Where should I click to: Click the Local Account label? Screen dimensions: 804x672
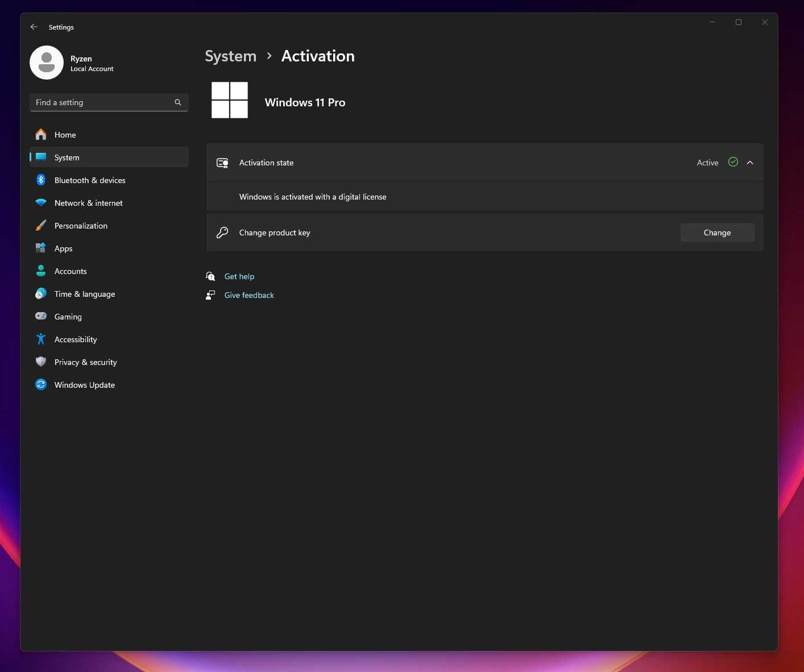point(92,69)
